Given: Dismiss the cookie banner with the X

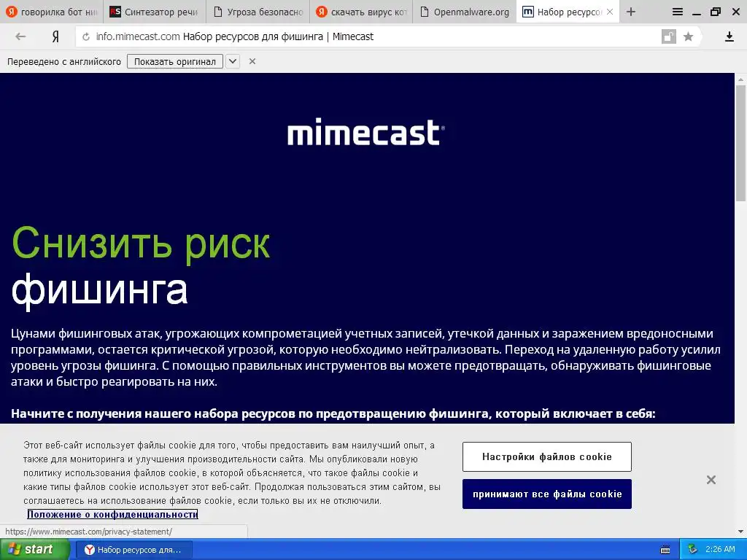Looking at the screenshot, I should click(711, 480).
